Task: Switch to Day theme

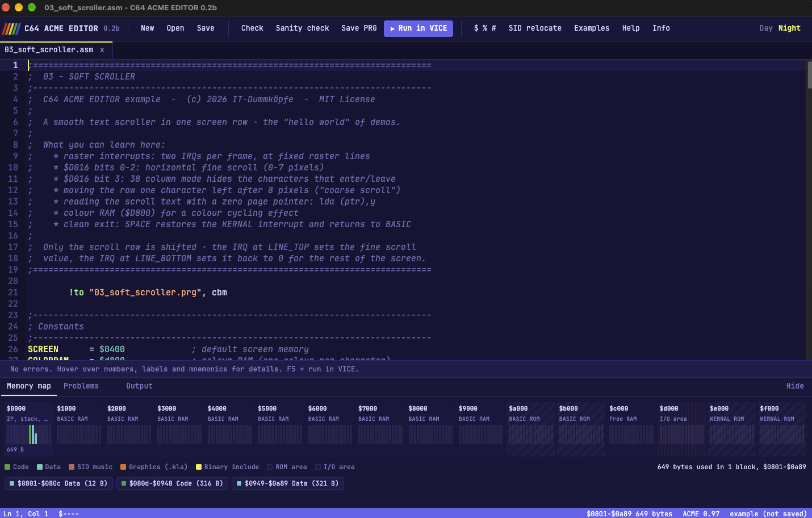Action: (x=766, y=28)
